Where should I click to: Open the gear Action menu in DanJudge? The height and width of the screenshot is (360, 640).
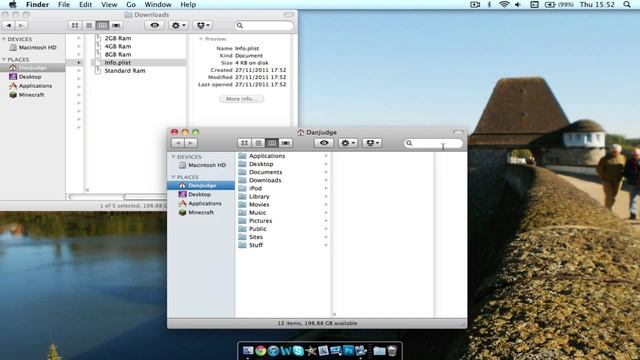pyautogui.click(x=348, y=143)
